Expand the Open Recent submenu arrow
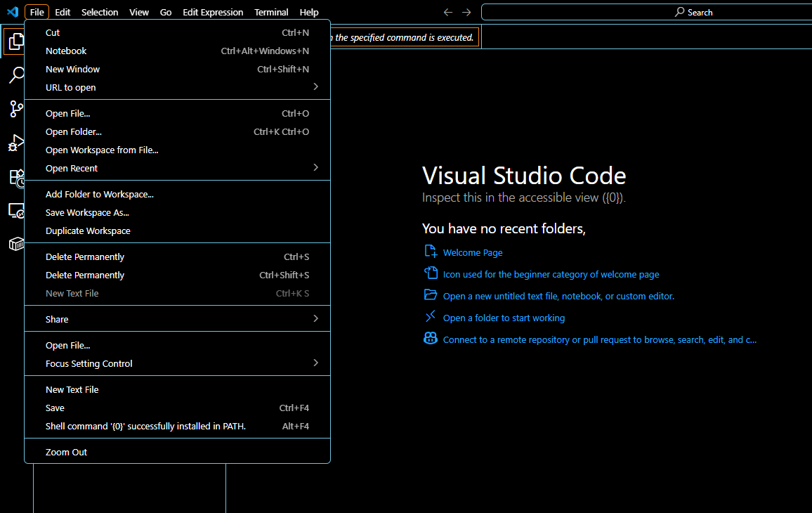The image size is (812, 513). pyautogui.click(x=316, y=167)
